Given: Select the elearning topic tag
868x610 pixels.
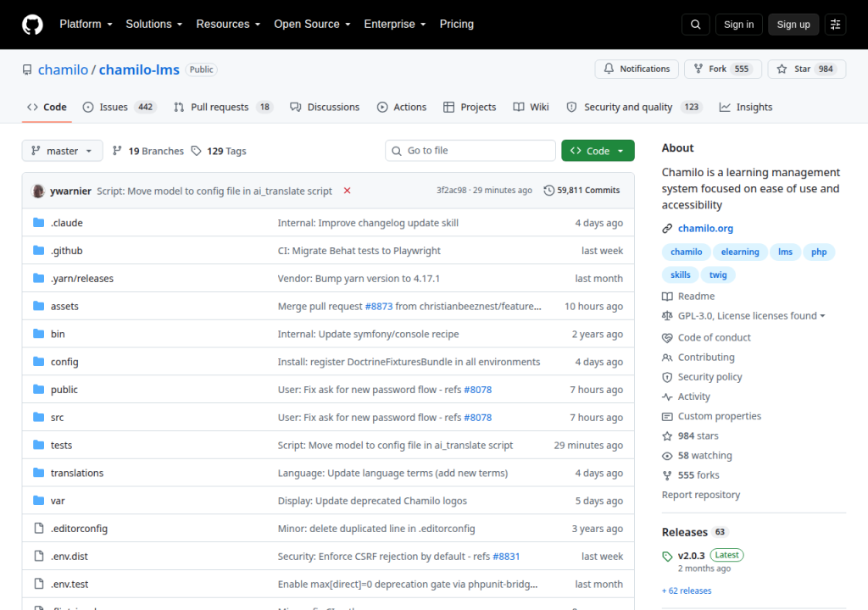Looking at the screenshot, I should coord(740,252).
